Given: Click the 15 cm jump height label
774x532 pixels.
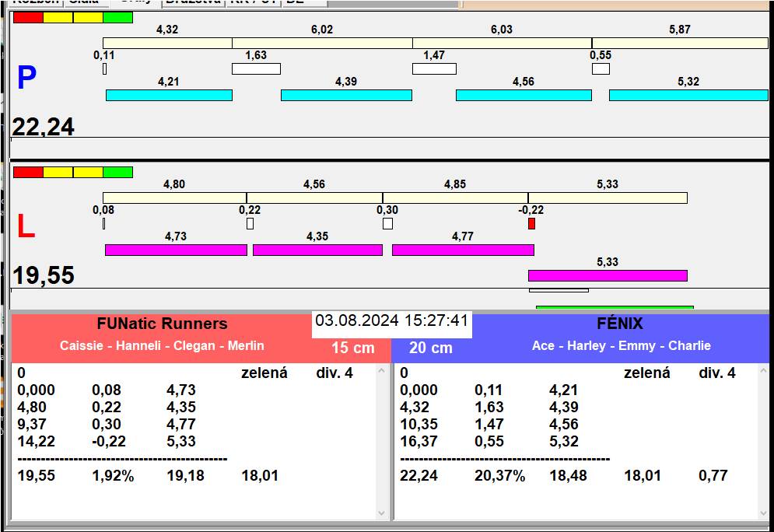Looking at the screenshot, I should (352, 348).
